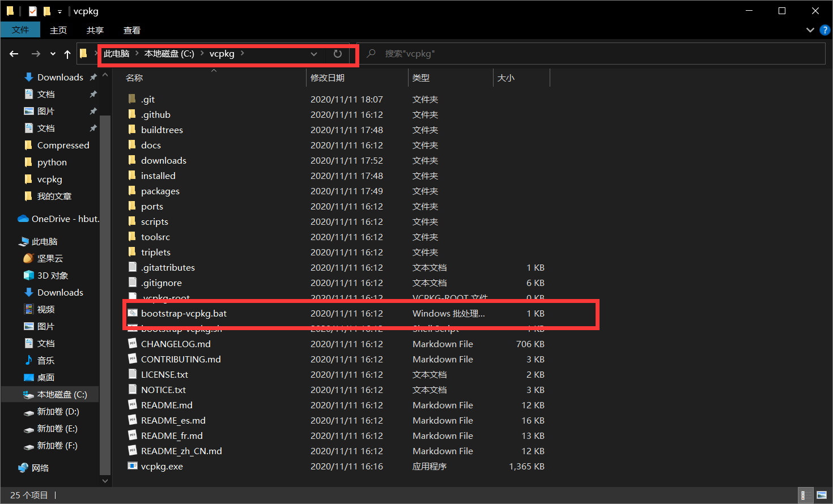Select the triplets folder
833x504 pixels.
(155, 252)
